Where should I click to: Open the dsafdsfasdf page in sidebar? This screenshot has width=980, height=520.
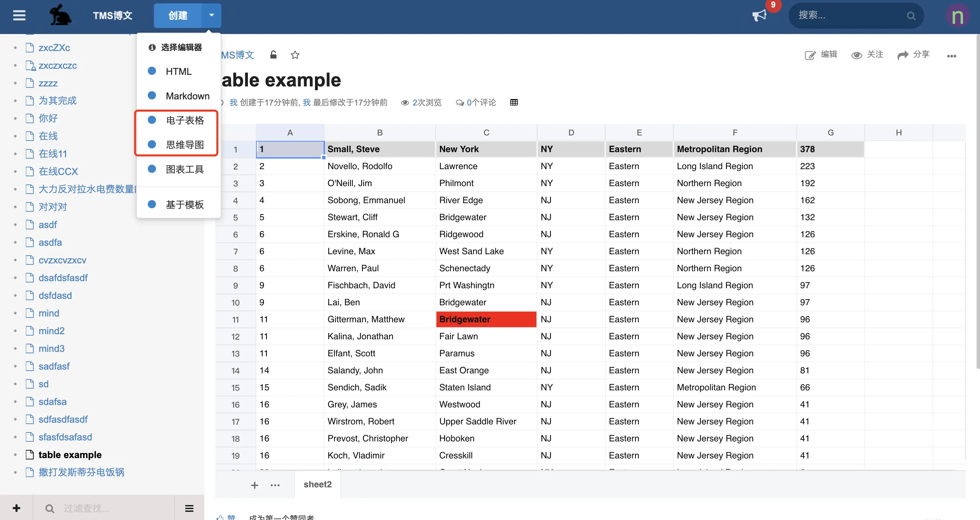tap(63, 277)
